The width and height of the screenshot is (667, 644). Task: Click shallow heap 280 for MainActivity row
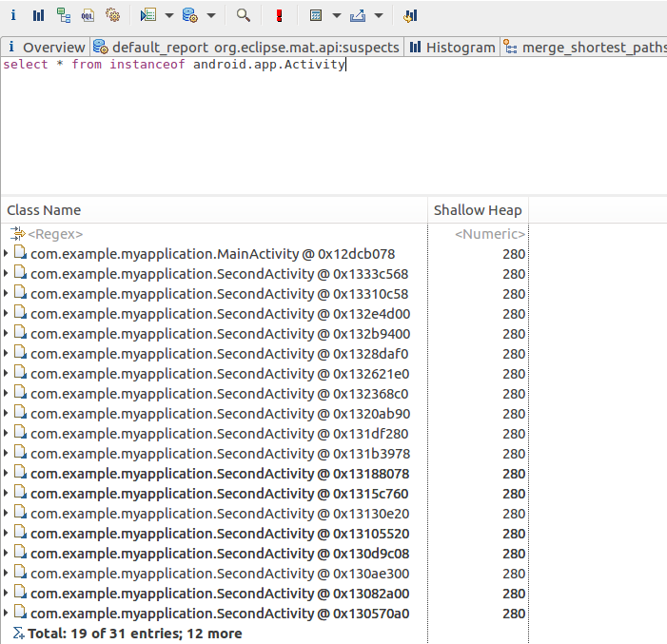(514, 254)
